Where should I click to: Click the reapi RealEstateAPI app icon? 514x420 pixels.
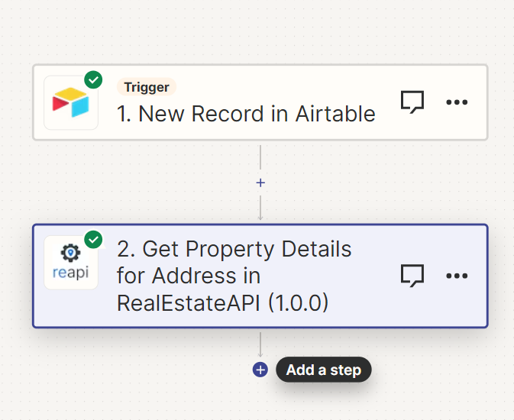(71, 263)
